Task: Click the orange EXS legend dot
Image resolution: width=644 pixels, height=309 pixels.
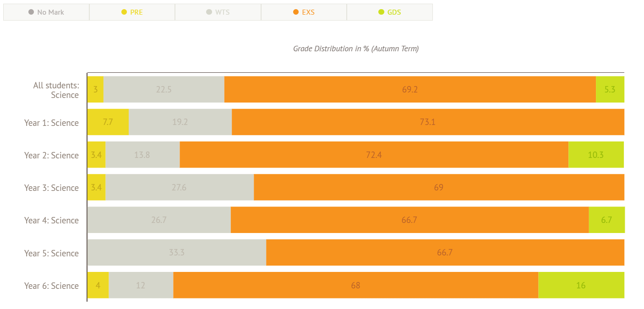Action: click(296, 12)
